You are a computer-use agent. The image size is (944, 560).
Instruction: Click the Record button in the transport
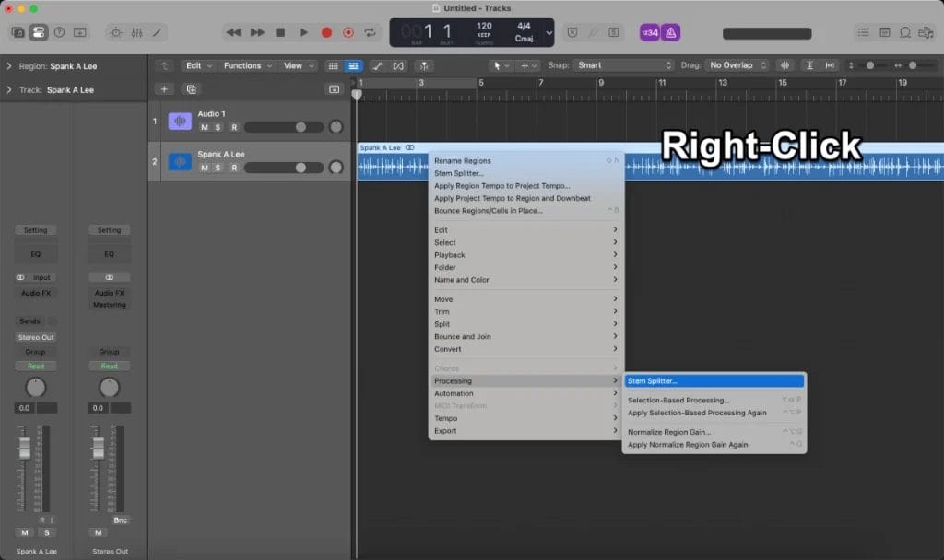tap(326, 32)
